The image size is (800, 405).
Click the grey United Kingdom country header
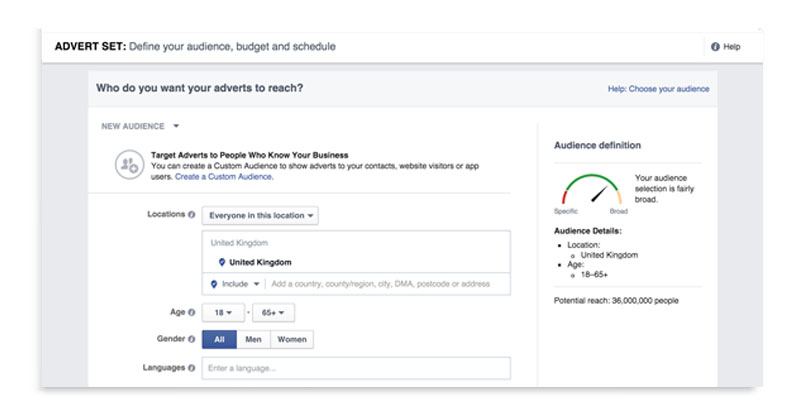click(x=239, y=243)
